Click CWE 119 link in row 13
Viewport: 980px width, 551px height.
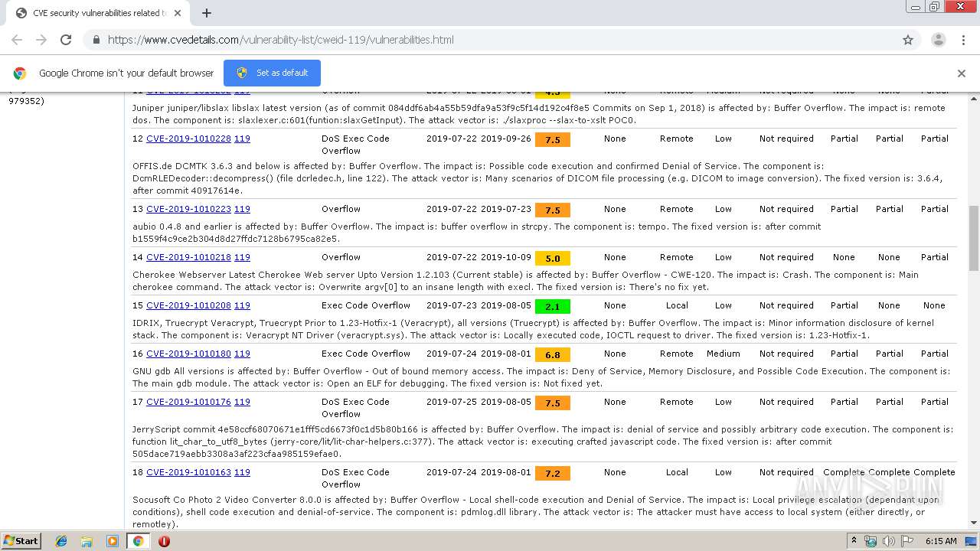pos(242,209)
